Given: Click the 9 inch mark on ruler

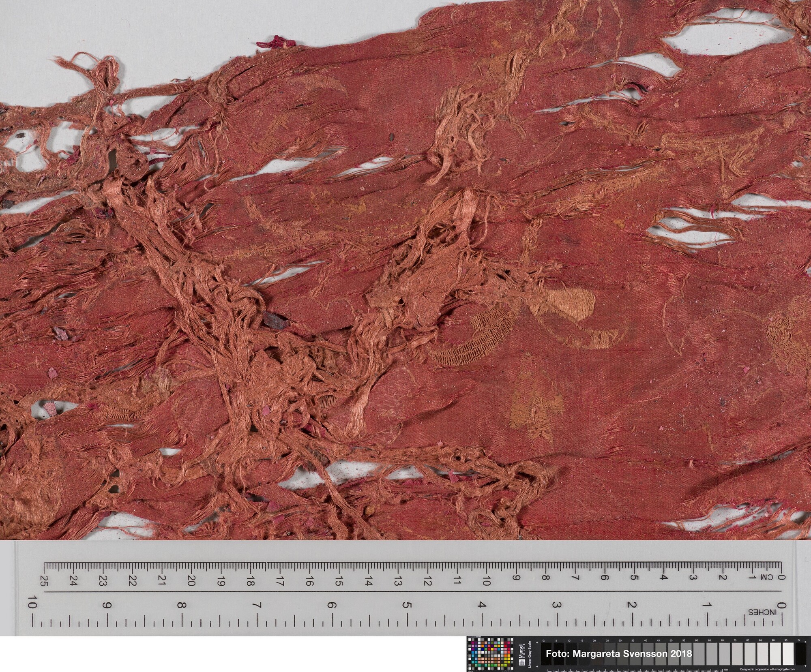Looking at the screenshot, I should tap(107, 606).
